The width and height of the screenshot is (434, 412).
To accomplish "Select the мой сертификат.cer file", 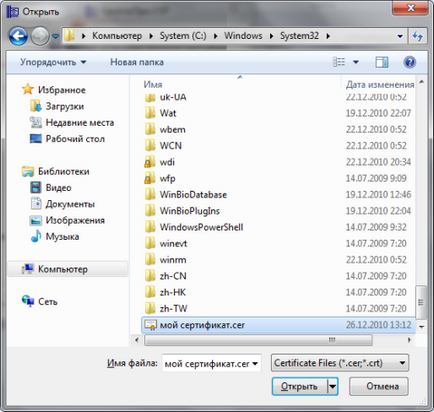I will tap(278, 325).
